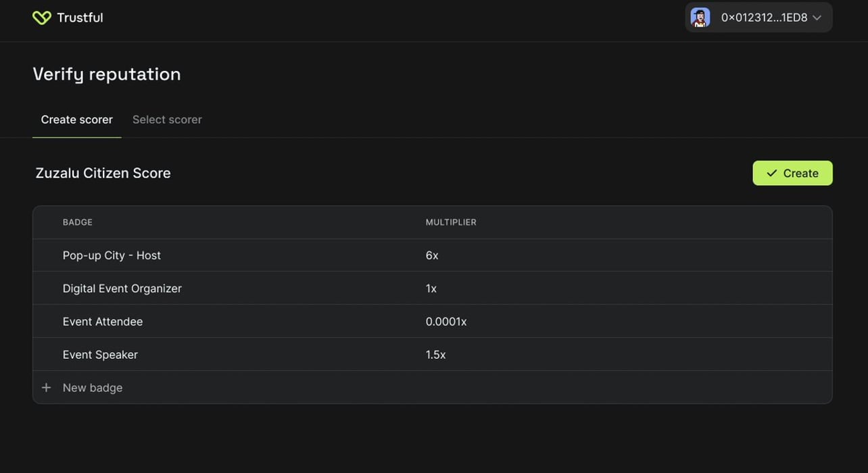Select the Event Speaker badge row
The height and width of the screenshot is (473, 868).
(433, 355)
